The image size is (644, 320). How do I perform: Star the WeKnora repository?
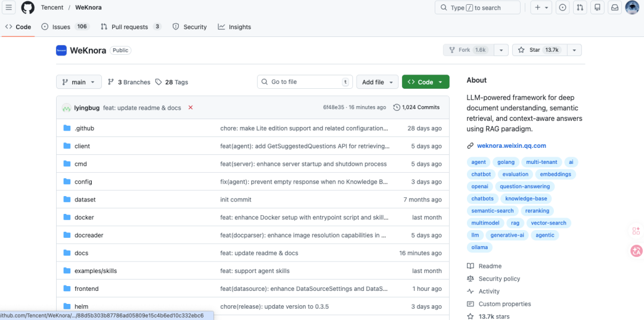pyautogui.click(x=540, y=50)
